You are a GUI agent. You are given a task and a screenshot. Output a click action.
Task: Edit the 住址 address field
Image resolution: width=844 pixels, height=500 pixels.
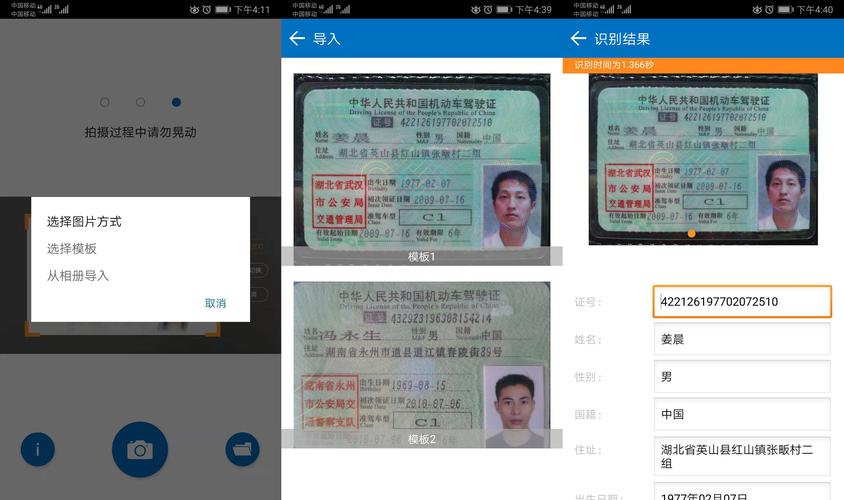[742, 457]
